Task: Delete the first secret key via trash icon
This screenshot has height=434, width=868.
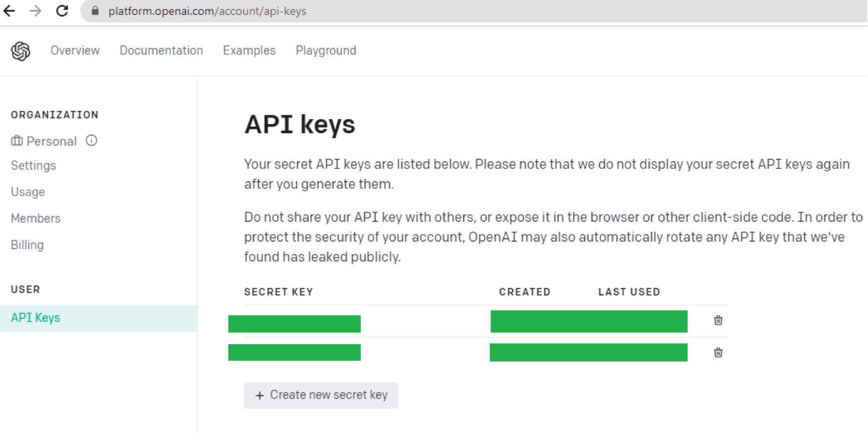Action: point(718,321)
